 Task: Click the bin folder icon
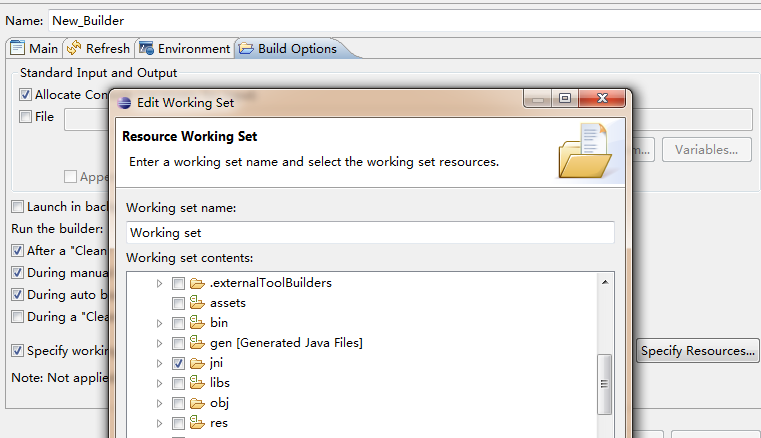tap(197, 323)
